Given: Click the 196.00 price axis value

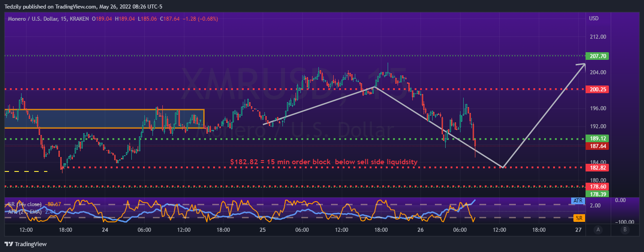Looking at the screenshot, I should coord(598,108).
